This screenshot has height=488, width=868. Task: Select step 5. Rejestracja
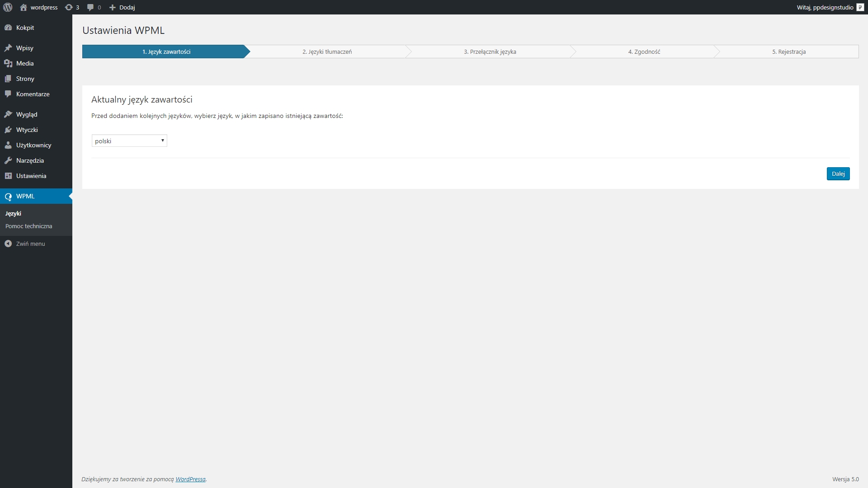[x=789, y=52]
